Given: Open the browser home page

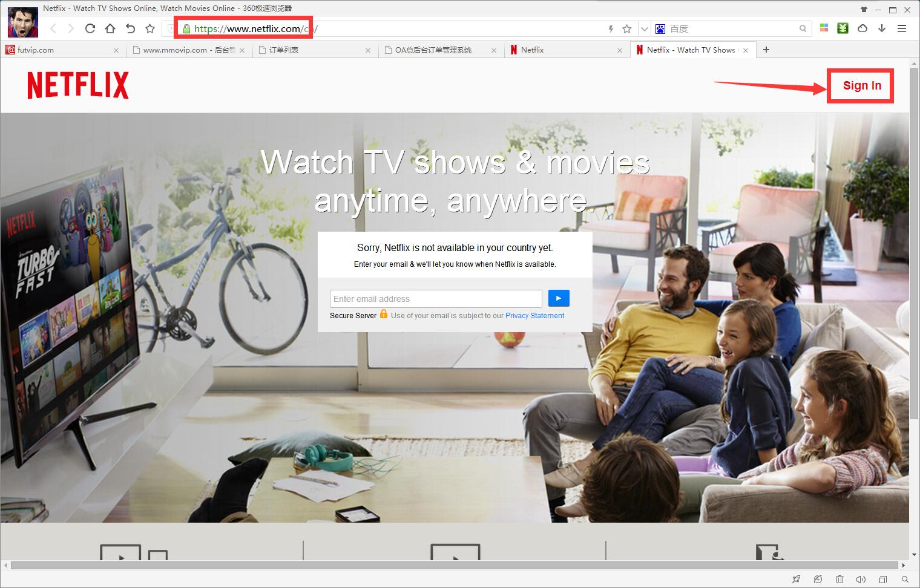Looking at the screenshot, I should pos(110,28).
